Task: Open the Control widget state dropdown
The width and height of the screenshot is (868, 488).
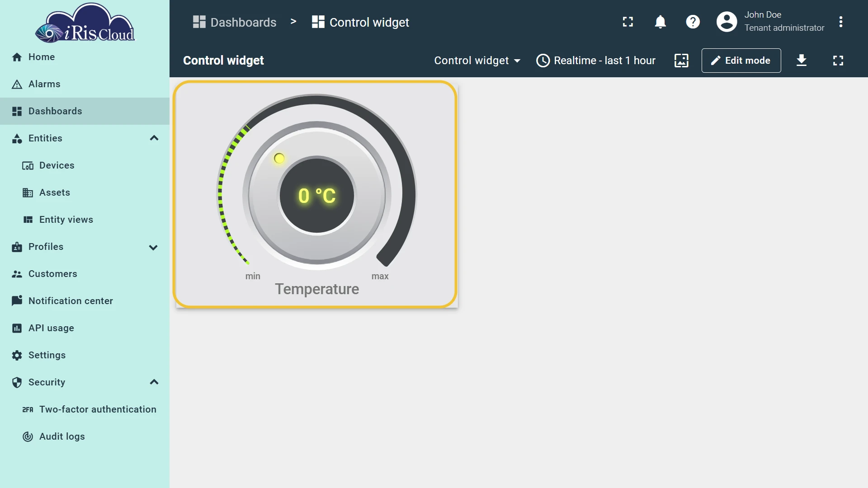Action: pos(477,61)
